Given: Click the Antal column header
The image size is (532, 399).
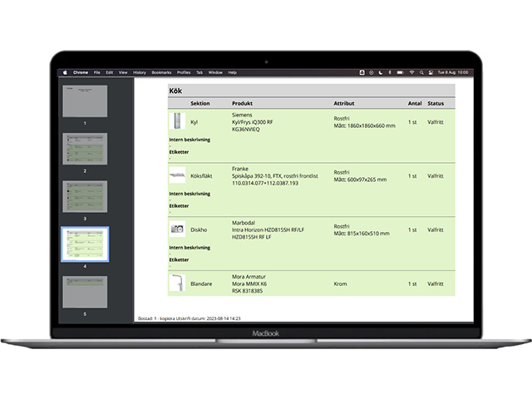Looking at the screenshot, I should coord(415,103).
